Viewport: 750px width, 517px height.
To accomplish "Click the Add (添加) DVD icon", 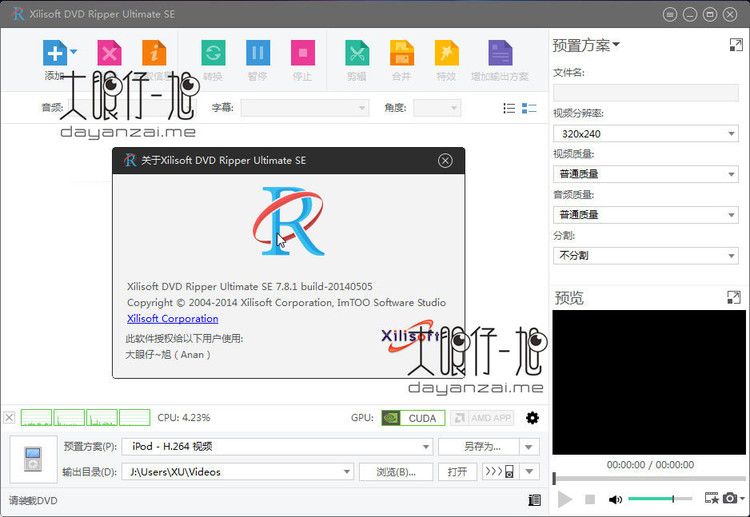I will click(55, 53).
